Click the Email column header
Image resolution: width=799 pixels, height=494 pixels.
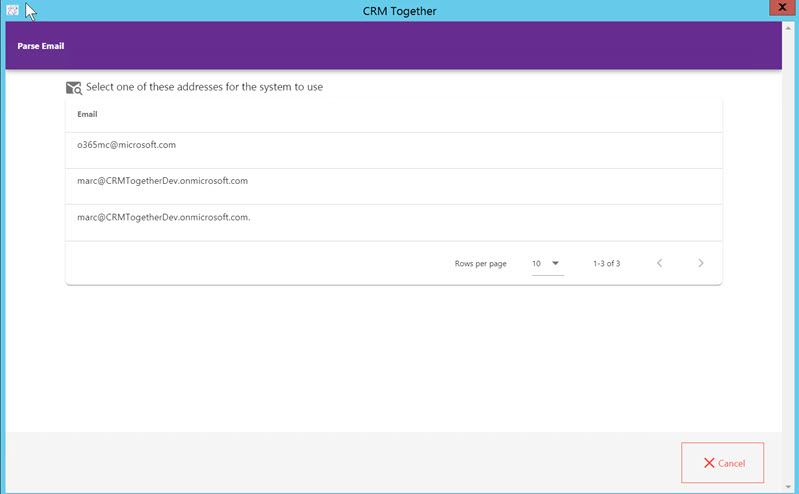pos(87,114)
